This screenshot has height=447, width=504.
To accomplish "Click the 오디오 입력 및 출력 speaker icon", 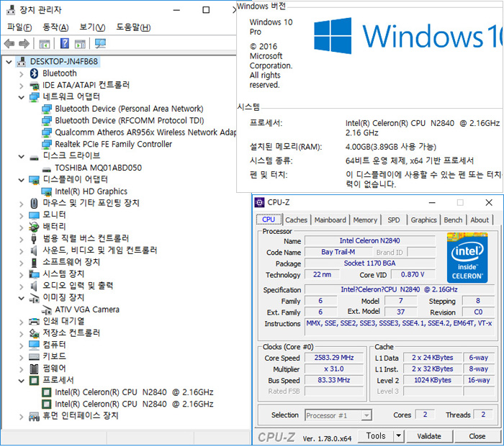I will (34, 286).
